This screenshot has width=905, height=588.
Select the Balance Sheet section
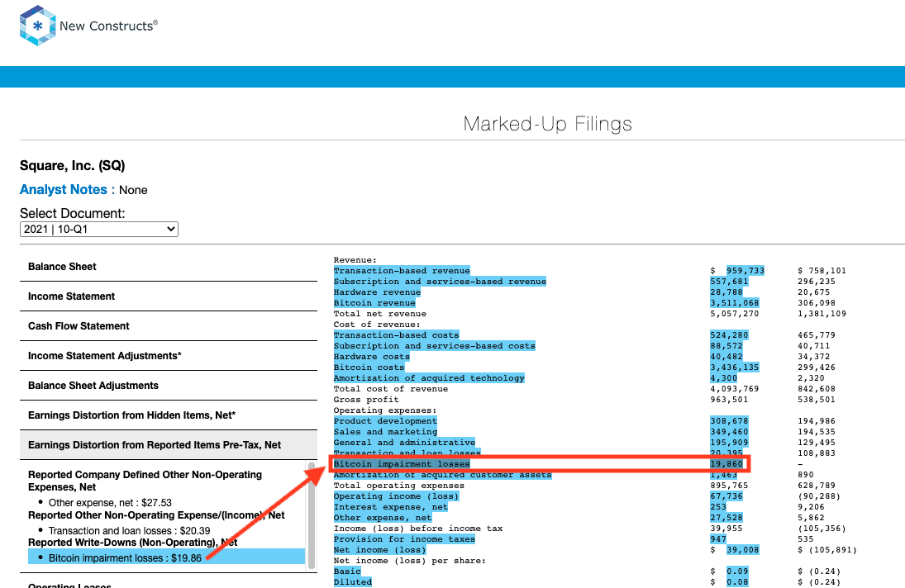(x=169, y=266)
